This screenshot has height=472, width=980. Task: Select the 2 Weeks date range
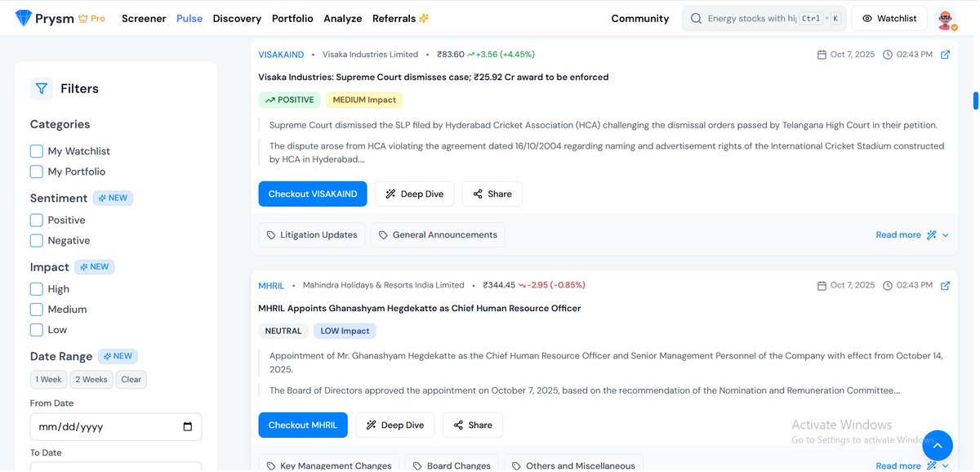[90, 379]
